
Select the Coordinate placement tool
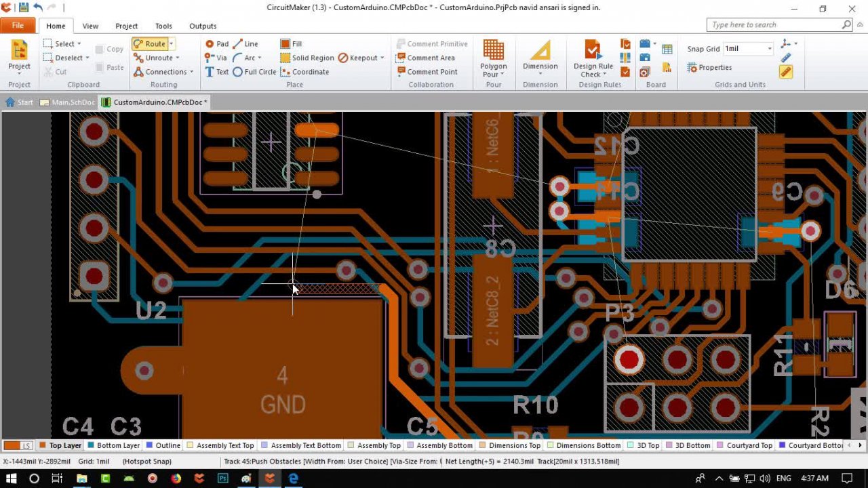click(x=304, y=72)
